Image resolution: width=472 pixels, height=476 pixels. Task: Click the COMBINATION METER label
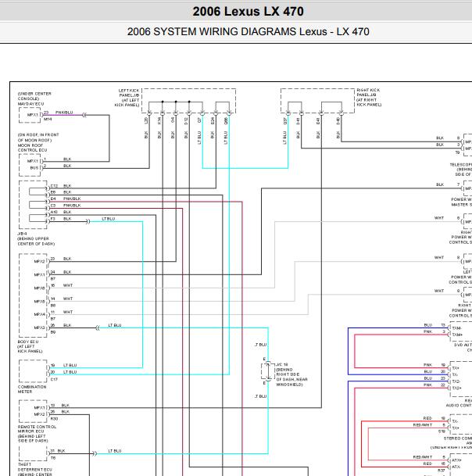32,389
